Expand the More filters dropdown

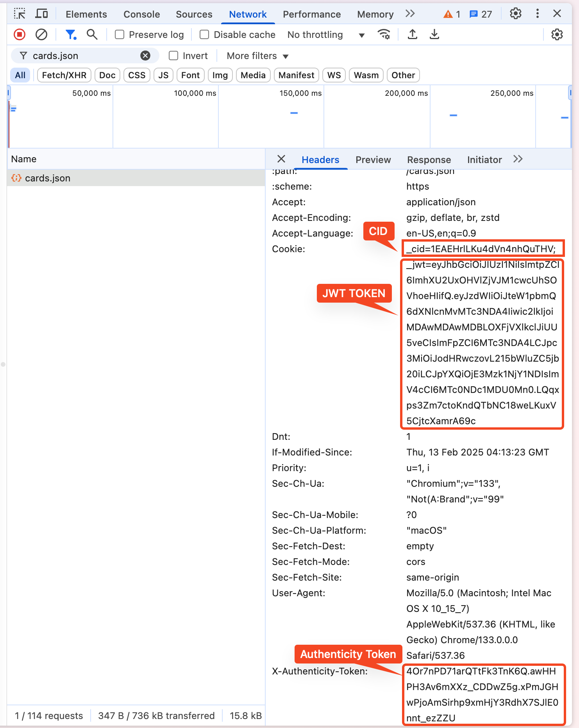pos(257,56)
